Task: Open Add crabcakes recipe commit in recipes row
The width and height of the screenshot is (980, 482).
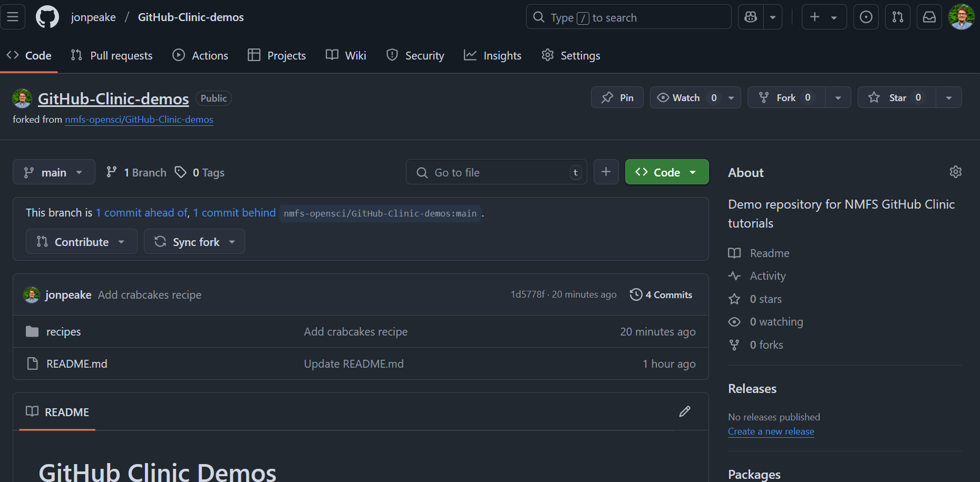Action: point(356,332)
